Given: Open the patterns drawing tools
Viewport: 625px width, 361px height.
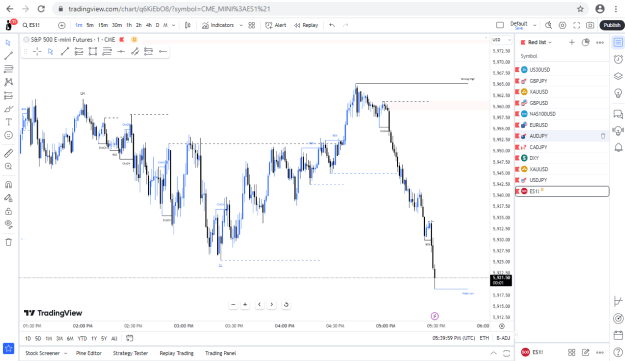Looking at the screenshot, I should (x=8, y=82).
